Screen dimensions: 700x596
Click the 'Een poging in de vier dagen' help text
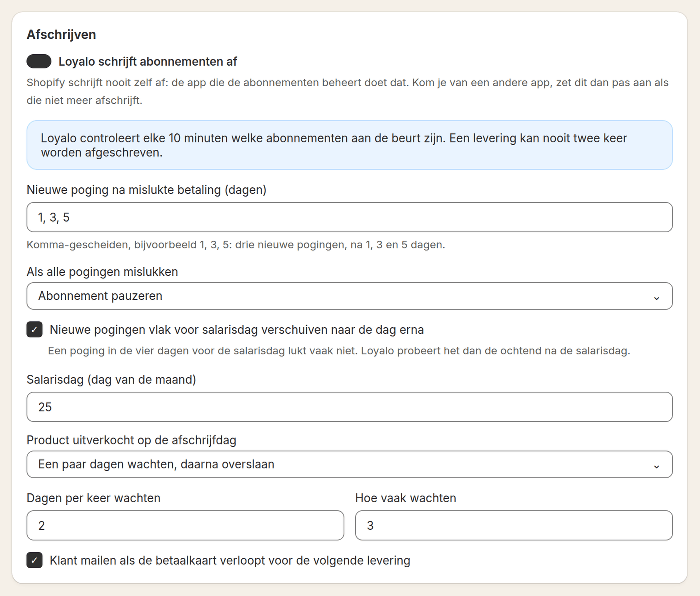pos(339,351)
